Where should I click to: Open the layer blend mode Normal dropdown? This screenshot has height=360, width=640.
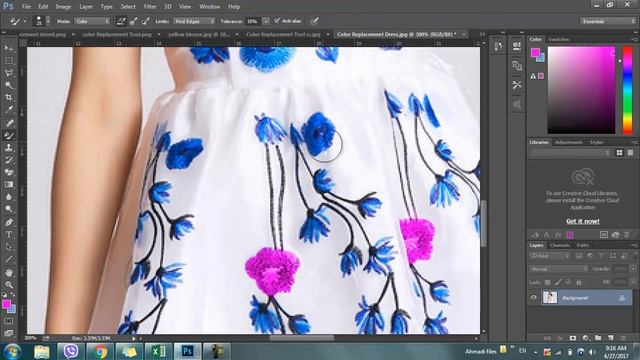click(558, 269)
